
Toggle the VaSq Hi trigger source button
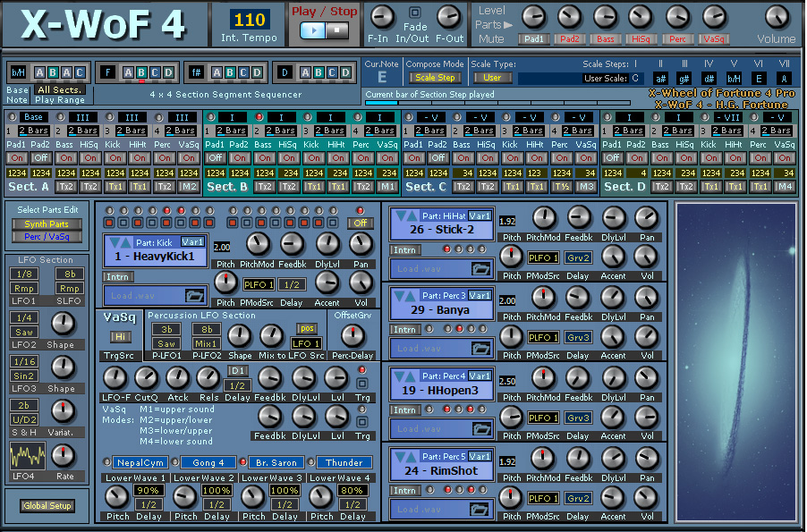coord(121,336)
